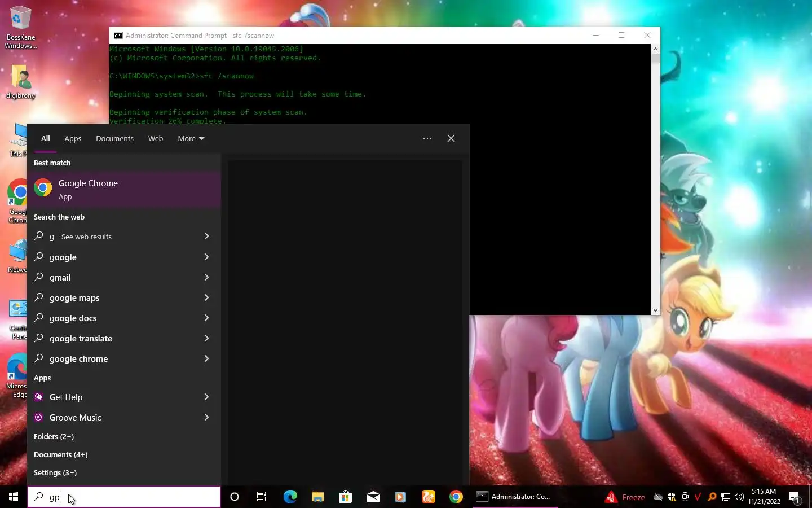Expand the google web suggestion arrow

pyautogui.click(x=206, y=257)
